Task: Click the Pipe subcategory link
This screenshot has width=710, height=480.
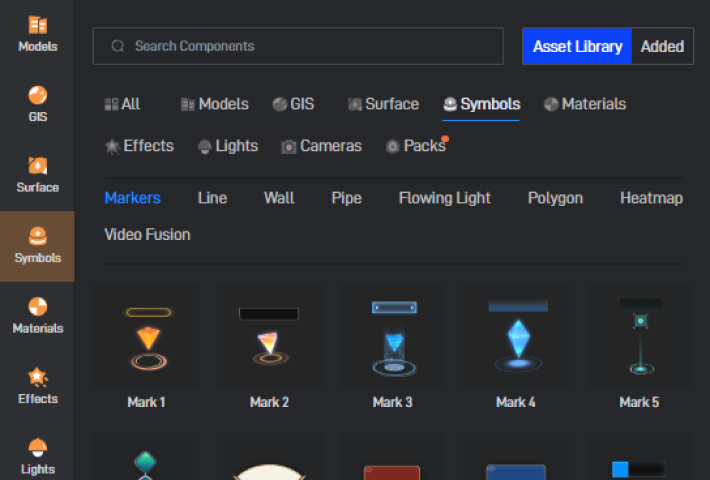Action: 346,198
